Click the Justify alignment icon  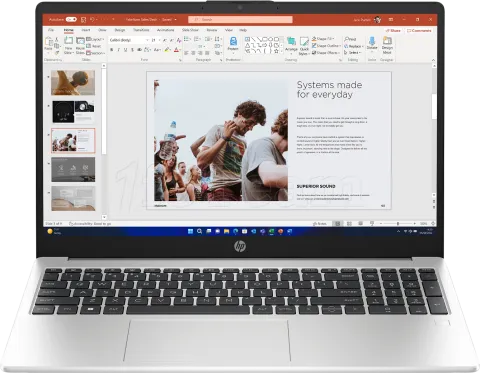207,53
